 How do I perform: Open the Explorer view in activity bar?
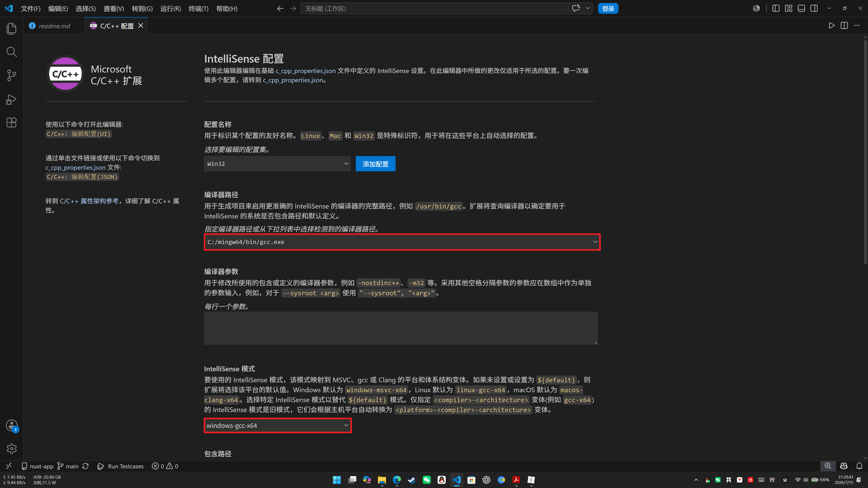(x=11, y=28)
